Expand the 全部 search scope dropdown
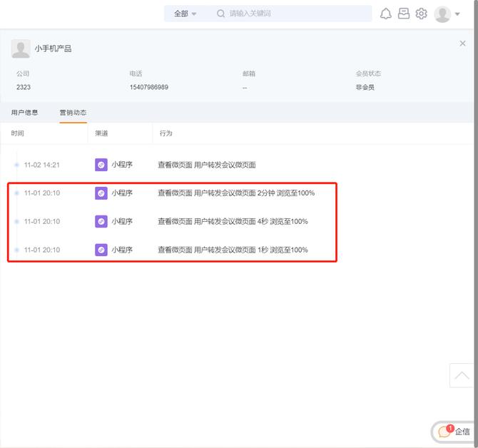Viewport: 478px width, 448px height. tap(185, 14)
